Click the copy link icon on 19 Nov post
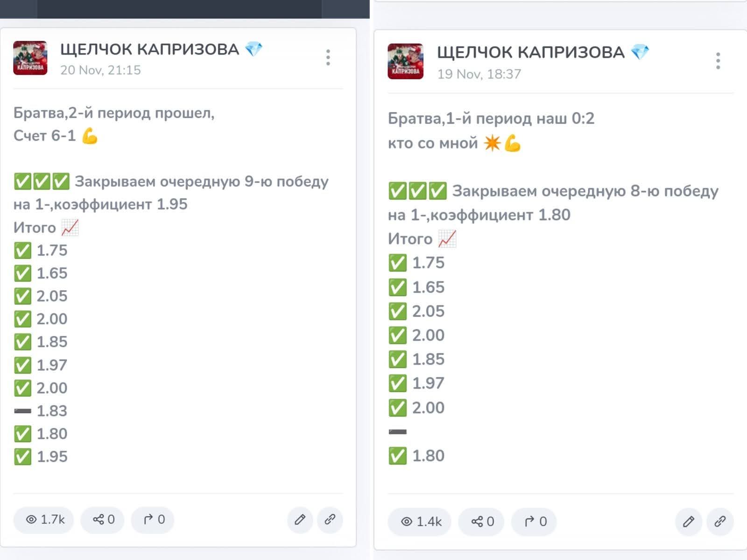 coord(720,521)
